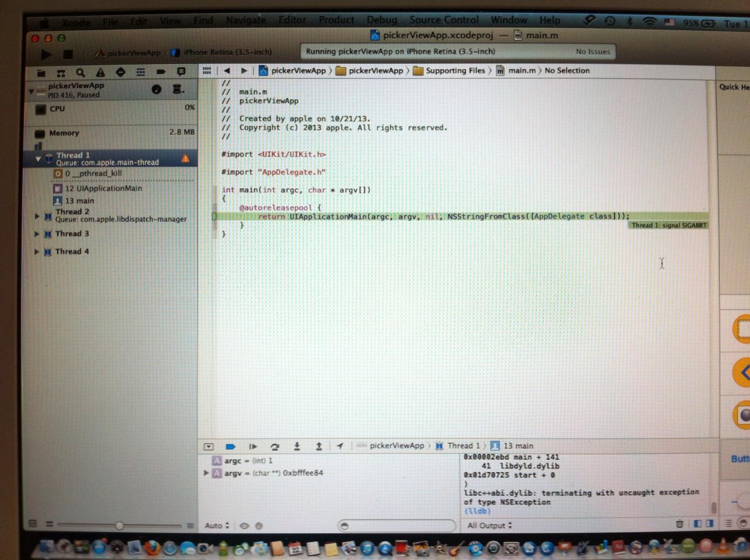This screenshot has width=750, height=560.
Task: Go back in editor history
Action: tap(227, 70)
